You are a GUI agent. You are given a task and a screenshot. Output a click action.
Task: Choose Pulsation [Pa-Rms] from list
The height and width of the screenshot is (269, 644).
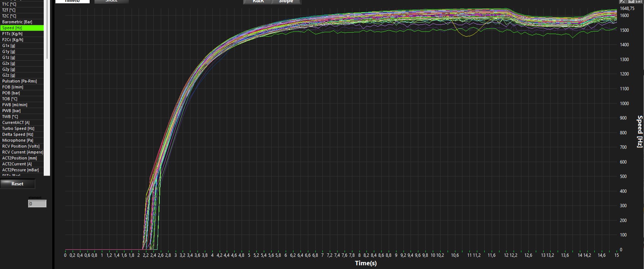(20, 81)
